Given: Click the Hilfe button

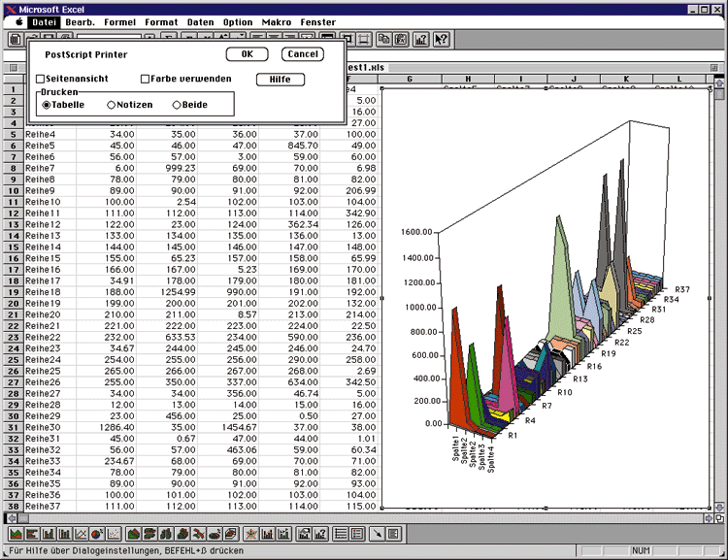Looking at the screenshot, I should [281, 80].
